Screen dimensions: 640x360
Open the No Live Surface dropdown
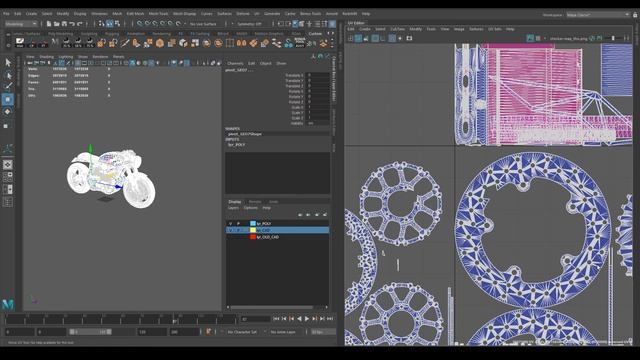pyautogui.click(x=204, y=24)
